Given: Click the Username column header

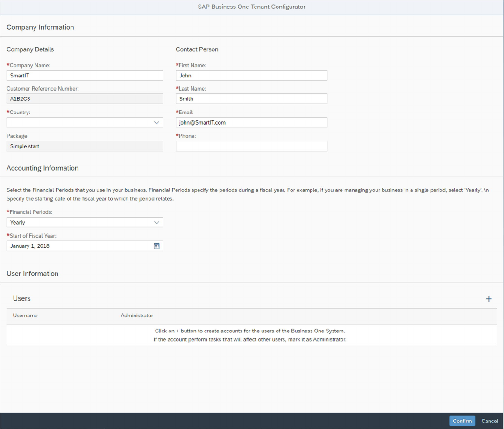Looking at the screenshot, I should 25,316.
